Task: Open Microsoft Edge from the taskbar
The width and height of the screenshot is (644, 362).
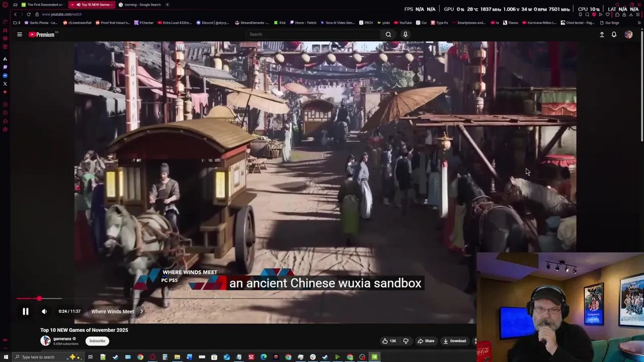Action: tap(263, 357)
